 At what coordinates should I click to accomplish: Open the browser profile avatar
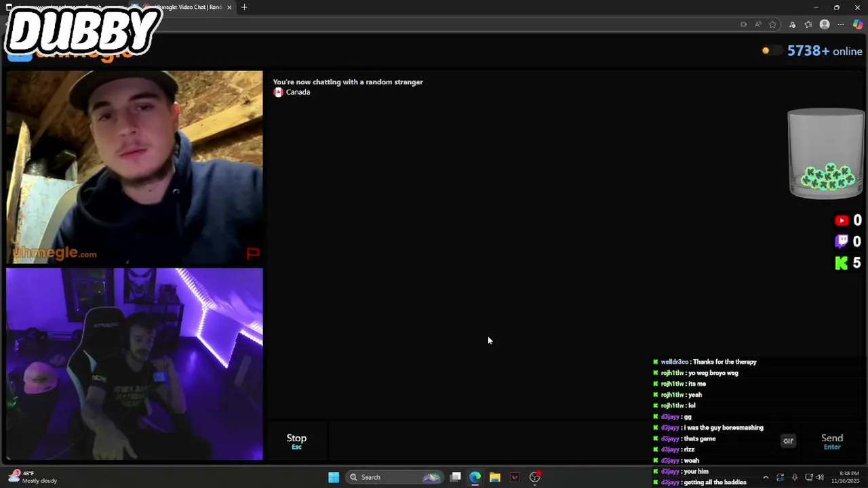(x=825, y=24)
